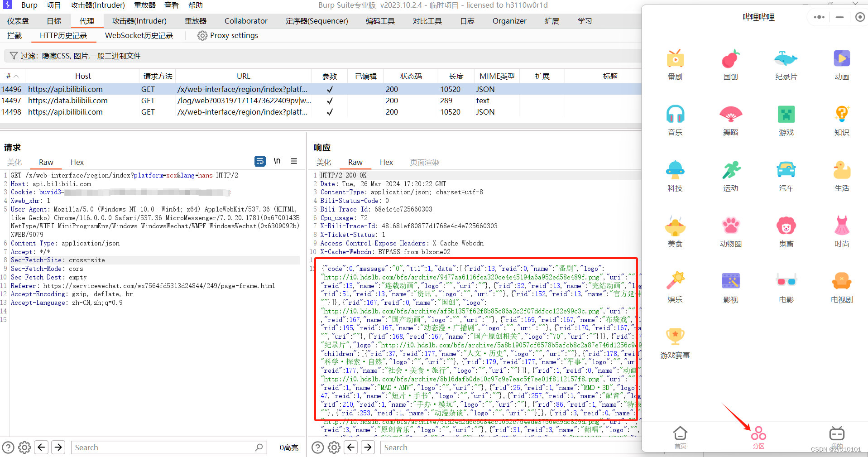Select history row 14497 data.bilibili.com
Image resolution: width=868 pixels, height=457 pixels.
(x=321, y=101)
